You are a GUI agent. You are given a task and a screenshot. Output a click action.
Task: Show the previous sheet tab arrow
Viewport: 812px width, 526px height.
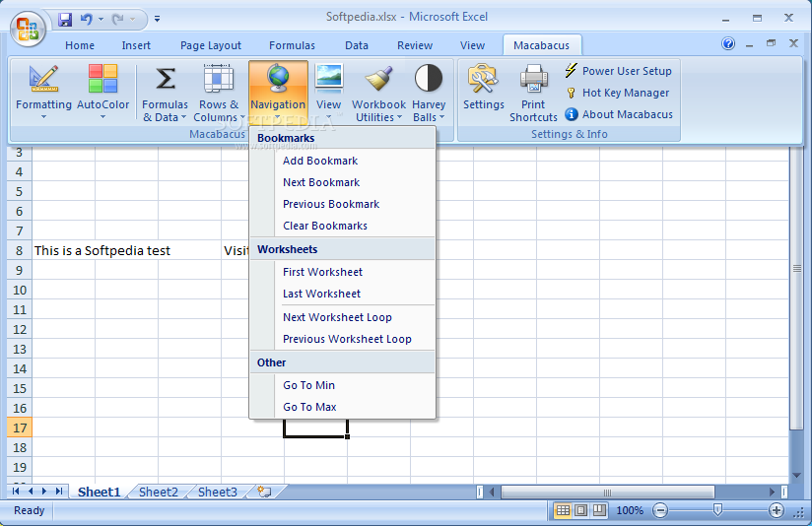30,492
